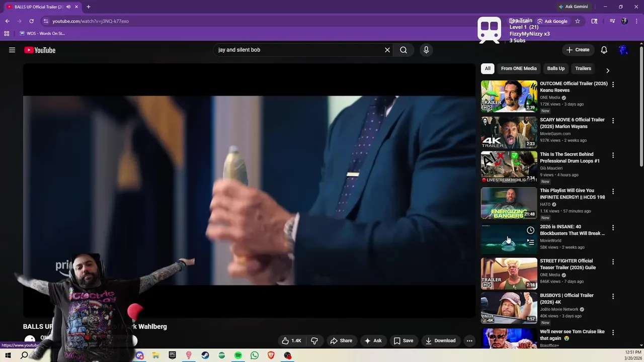Image resolution: width=644 pixels, height=362 pixels.
Task: Open the Chrome profile avatar
Action: [624, 21]
